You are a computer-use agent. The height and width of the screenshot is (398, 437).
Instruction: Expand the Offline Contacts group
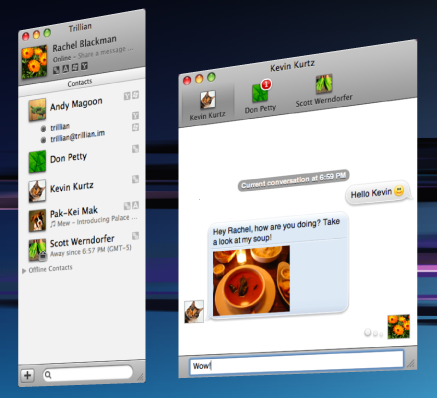[x=24, y=271]
